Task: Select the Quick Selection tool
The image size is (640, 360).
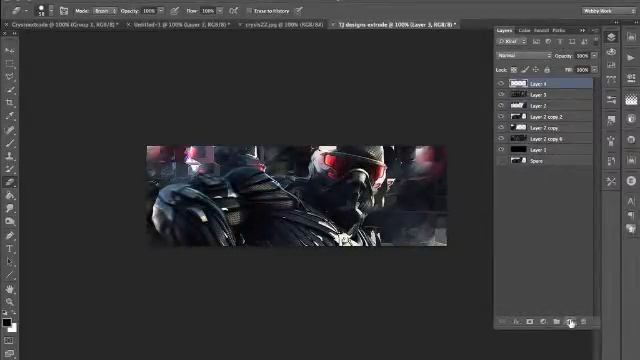Action: tap(9, 89)
